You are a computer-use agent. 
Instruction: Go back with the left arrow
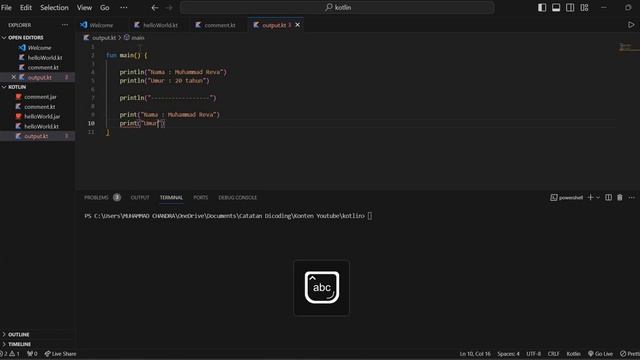(155, 7)
